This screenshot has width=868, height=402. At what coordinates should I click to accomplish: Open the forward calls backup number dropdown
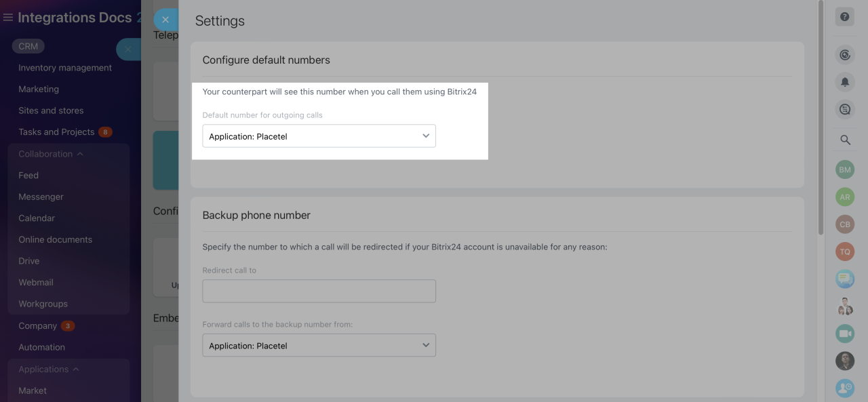click(319, 345)
